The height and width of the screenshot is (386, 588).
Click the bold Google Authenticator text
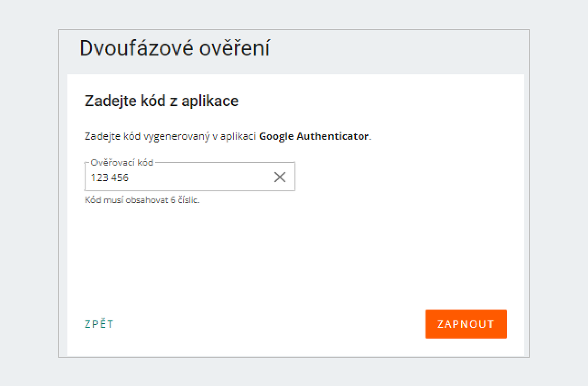(x=314, y=136)
